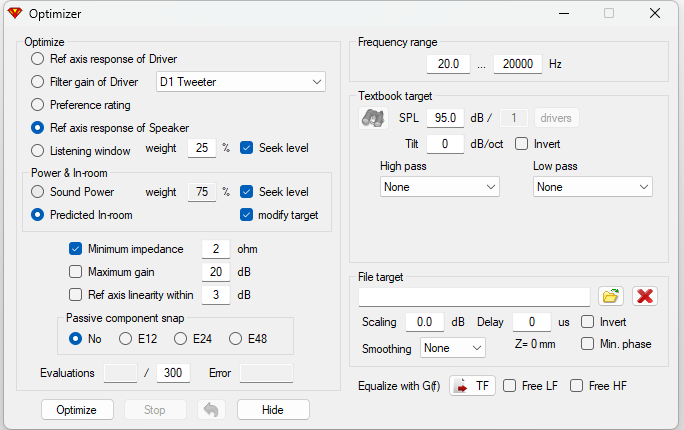Click the Error value field

click(267, 373)
